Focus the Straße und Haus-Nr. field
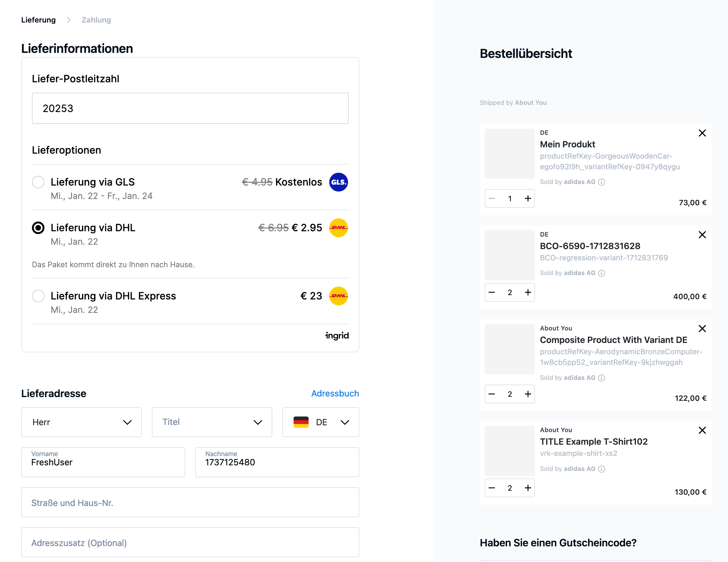Viewport: 728px width, 562px height. 190,502
